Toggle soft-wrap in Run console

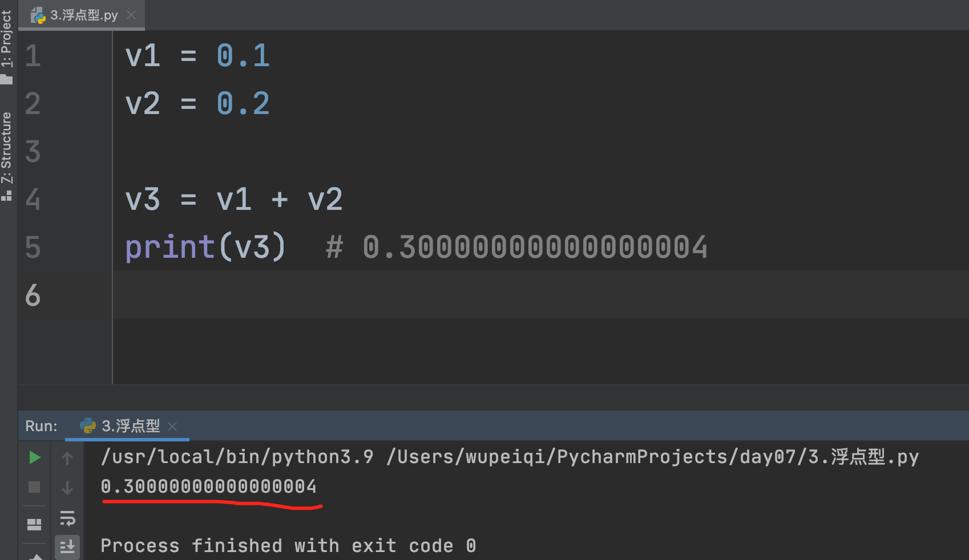[x=67, y=518]
